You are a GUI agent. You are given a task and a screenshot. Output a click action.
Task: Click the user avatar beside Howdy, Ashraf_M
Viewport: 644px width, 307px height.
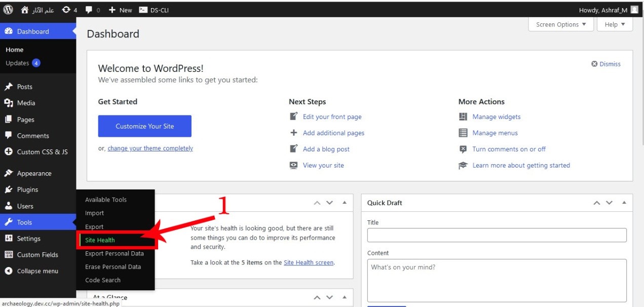point(634,10)
